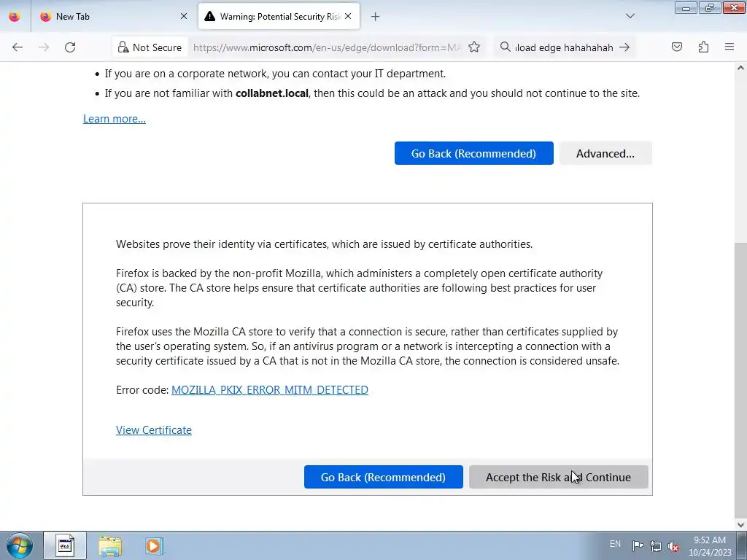Image resolution: width=747 pixels, height=560 pixels.
Task: Open the Windows Start orb
Action: (19, 545)
